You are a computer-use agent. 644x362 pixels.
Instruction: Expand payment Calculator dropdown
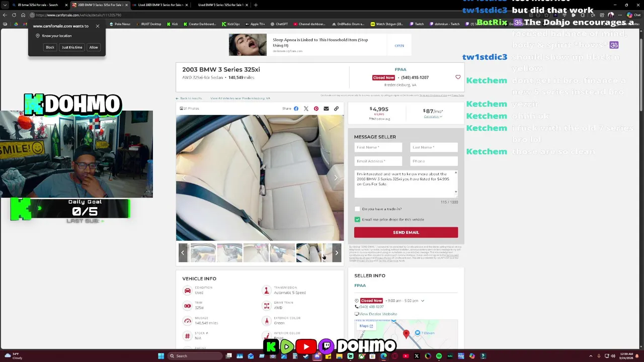point(433,117)
